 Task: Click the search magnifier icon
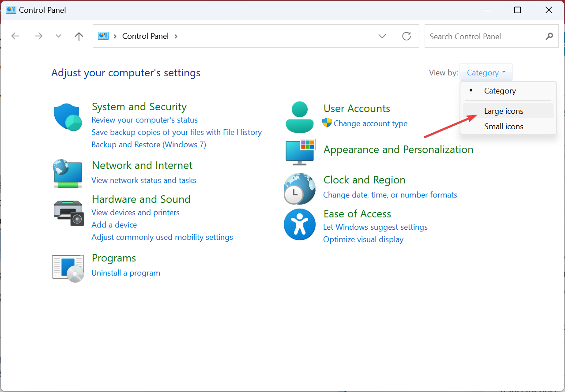point(549,36)
